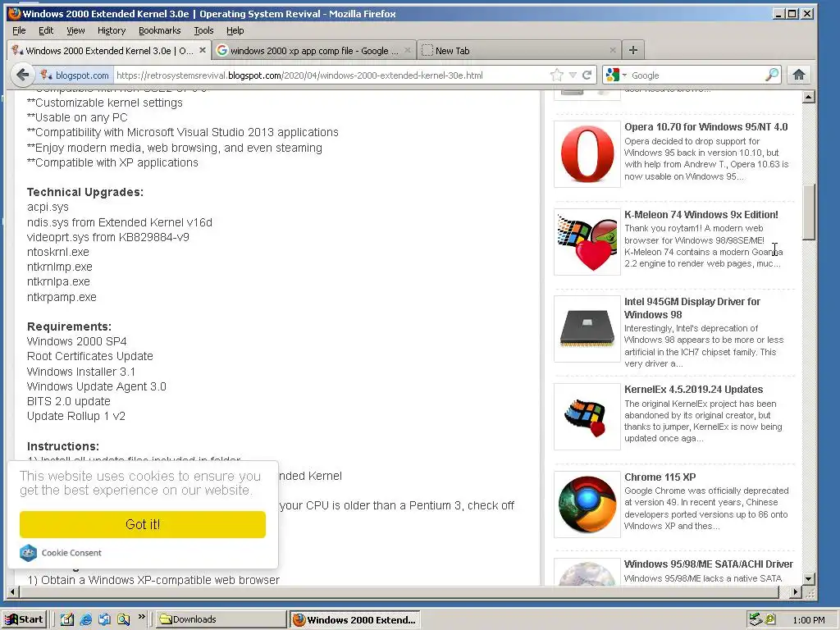
Task: Open the Help menu
Action: tap(235, 30)
